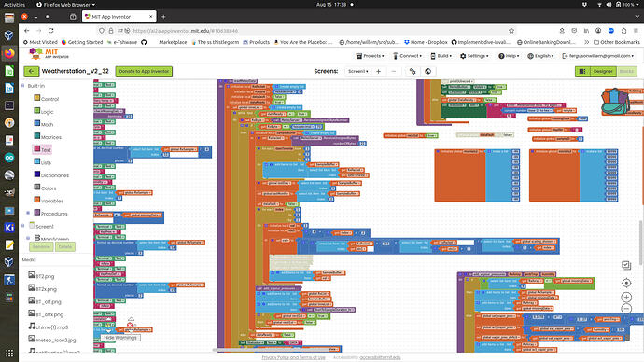Open Activities overview
Image resolution: width=644 pixels, height=362 pixels.
[14, 5]
